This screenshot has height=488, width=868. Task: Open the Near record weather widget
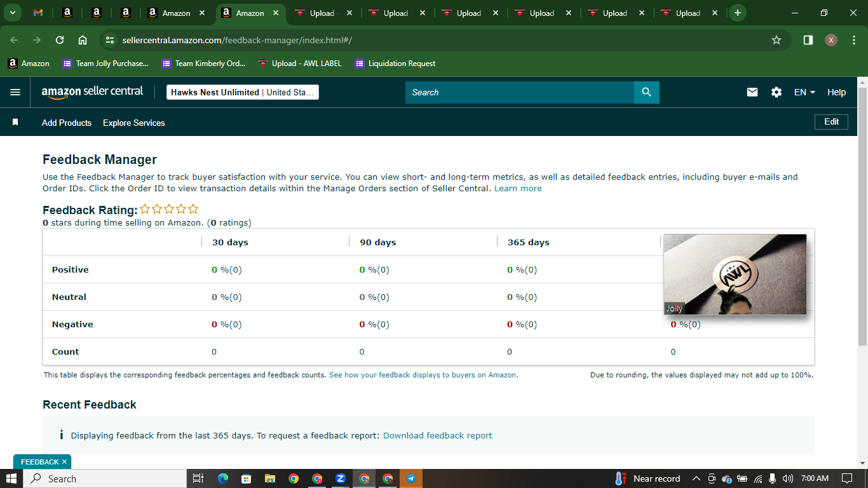pyautogui.click(x=648, y=478)
